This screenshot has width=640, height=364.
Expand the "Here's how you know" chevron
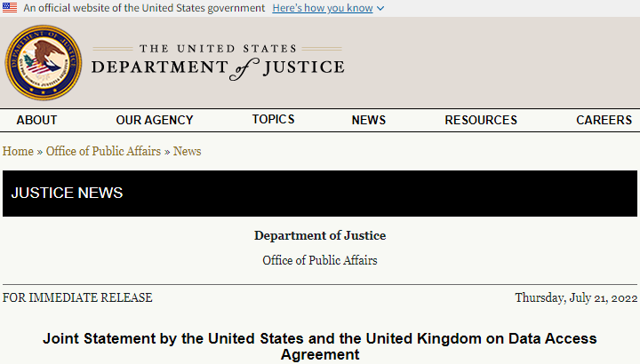point(380,8)
